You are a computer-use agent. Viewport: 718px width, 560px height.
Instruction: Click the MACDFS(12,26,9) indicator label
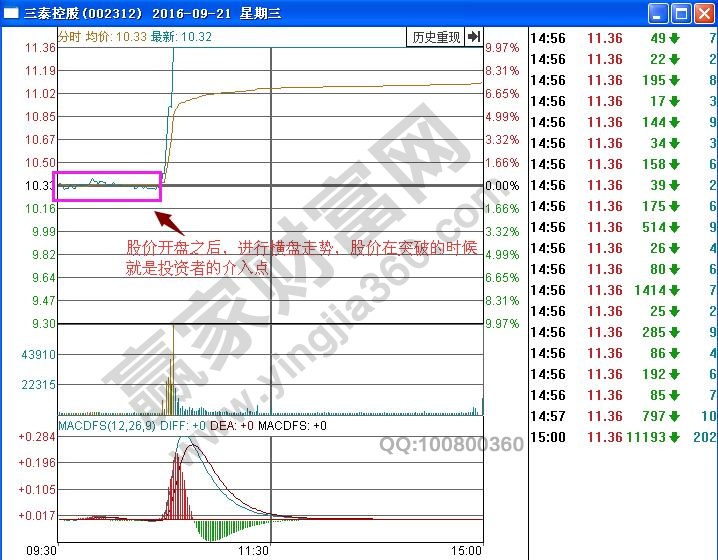(x=104, y=426)
